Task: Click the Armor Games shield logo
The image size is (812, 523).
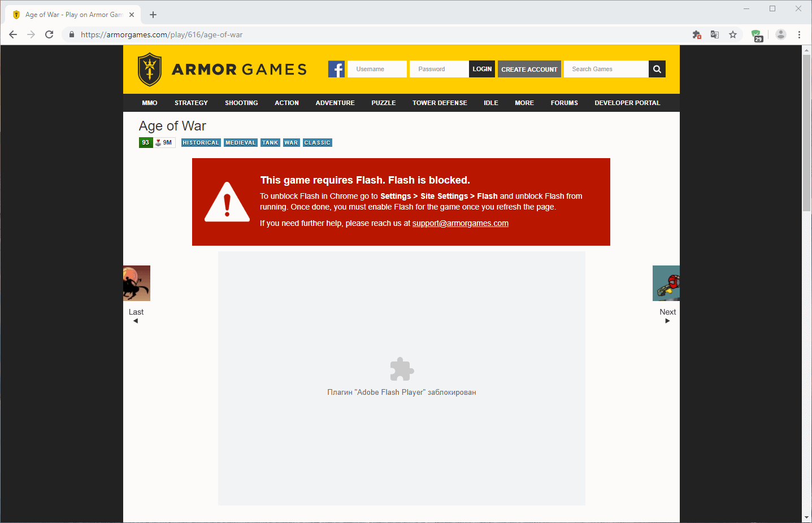Action: pos(150,69)
